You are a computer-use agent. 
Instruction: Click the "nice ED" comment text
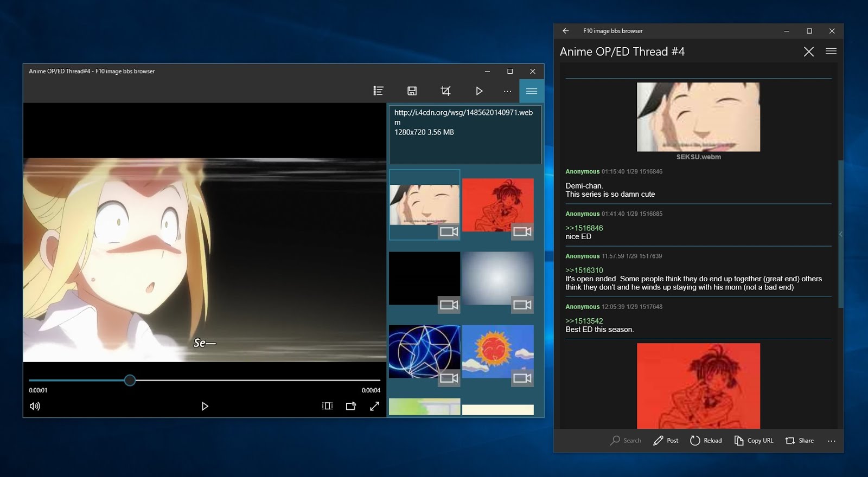[578, 237]
